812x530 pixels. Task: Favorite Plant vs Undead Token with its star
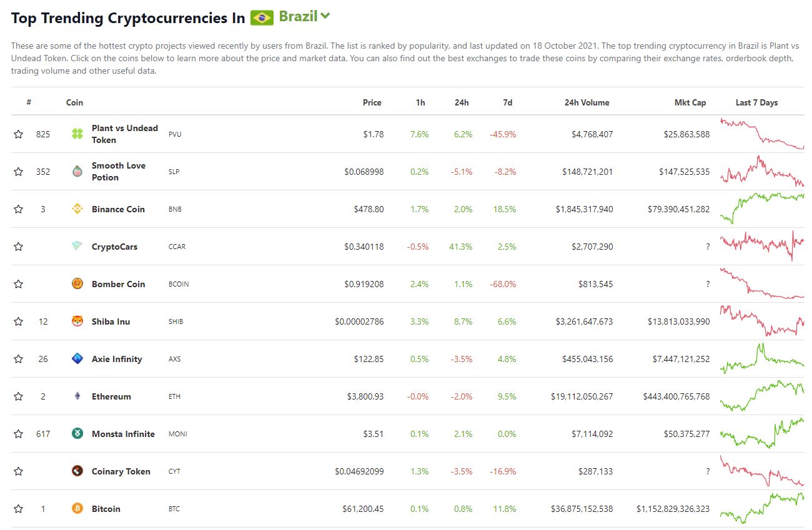tap(19, 134)
